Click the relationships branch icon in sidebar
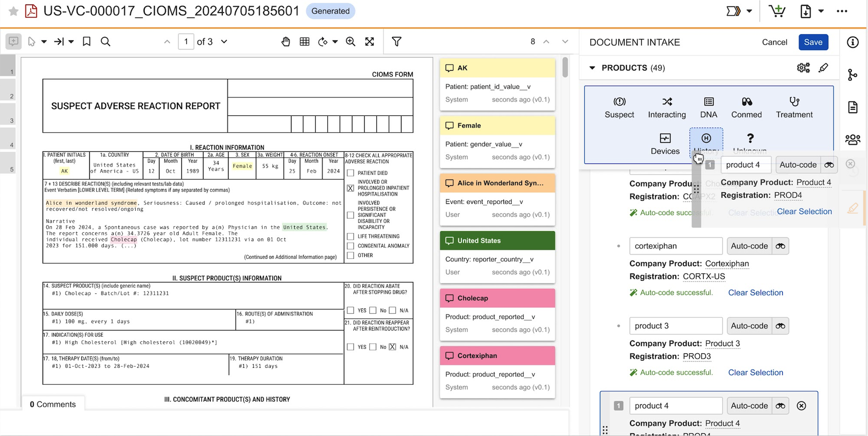The height and width of the screenshot is (436, 868). (x=852, y=75)
